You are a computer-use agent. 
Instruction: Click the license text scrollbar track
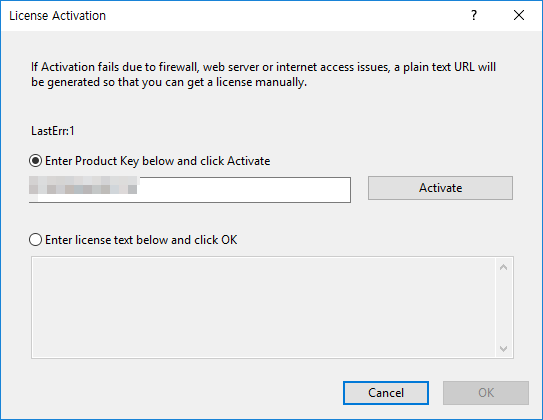(x=504, y=308)
